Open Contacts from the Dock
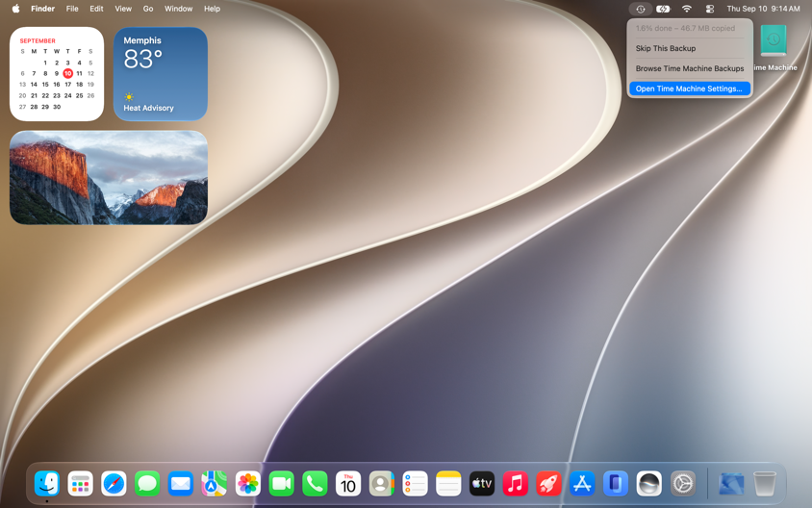The image size is (812, 508). (382, 484)
